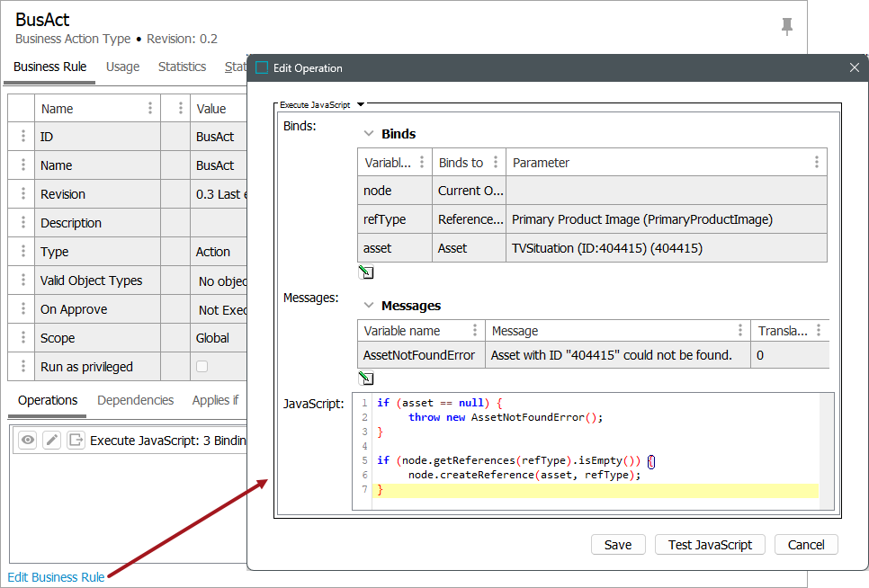Click the Save button
The image size is (869, 588).
pos(617,545)
